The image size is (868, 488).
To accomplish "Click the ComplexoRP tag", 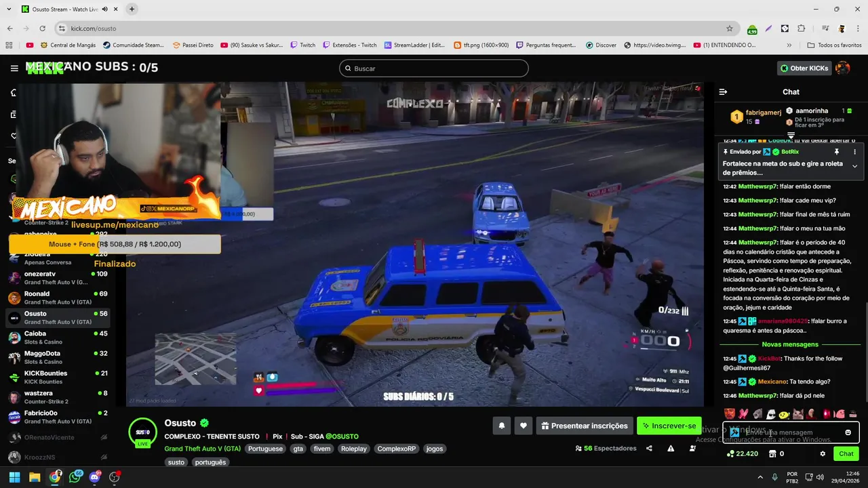I will 396,449.
